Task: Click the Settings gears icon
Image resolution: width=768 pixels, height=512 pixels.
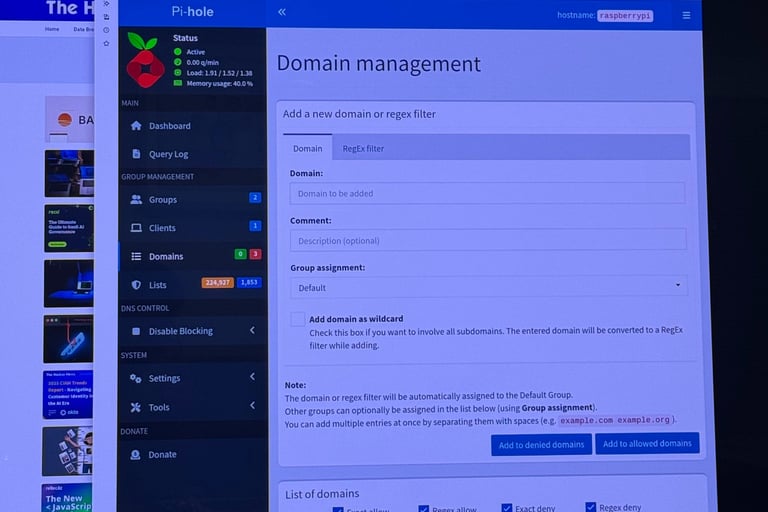Action: [x=136, y=378]
